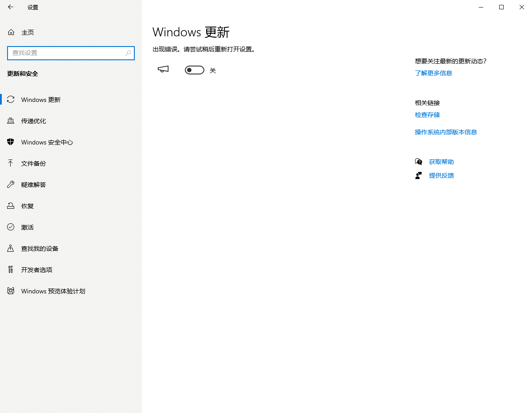Click the checkmark circle icon for 激活
Screen dimensions: 532x413
pyautogui.click(x=11, y=227)
